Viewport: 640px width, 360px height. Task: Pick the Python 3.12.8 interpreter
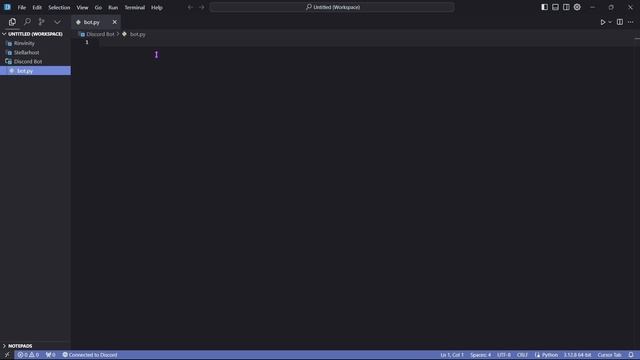577,355
